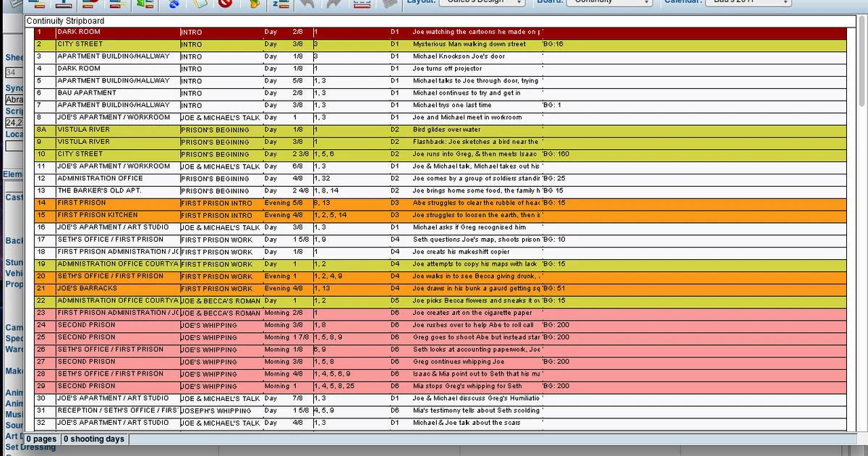Click the red prohibited circle toolbar icon
This screenshot has width=868, height=456.
(224, 4)
